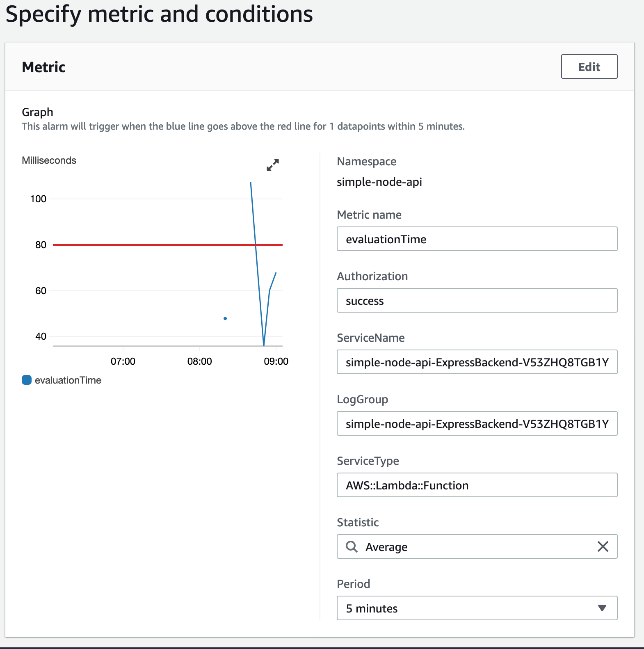
Task: Click the 07:00 time axis label
Action: click(123, 361)
